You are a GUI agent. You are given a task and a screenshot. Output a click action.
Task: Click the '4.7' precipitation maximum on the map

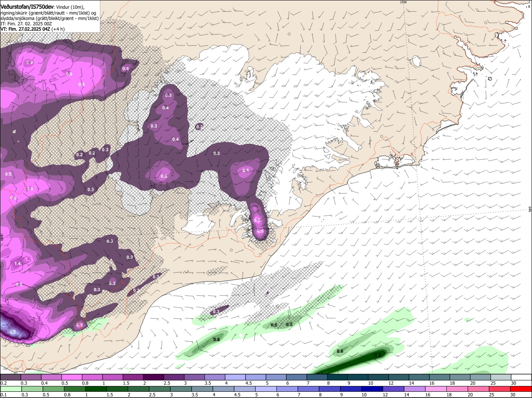pyautogui.click(x=12, y=332)
